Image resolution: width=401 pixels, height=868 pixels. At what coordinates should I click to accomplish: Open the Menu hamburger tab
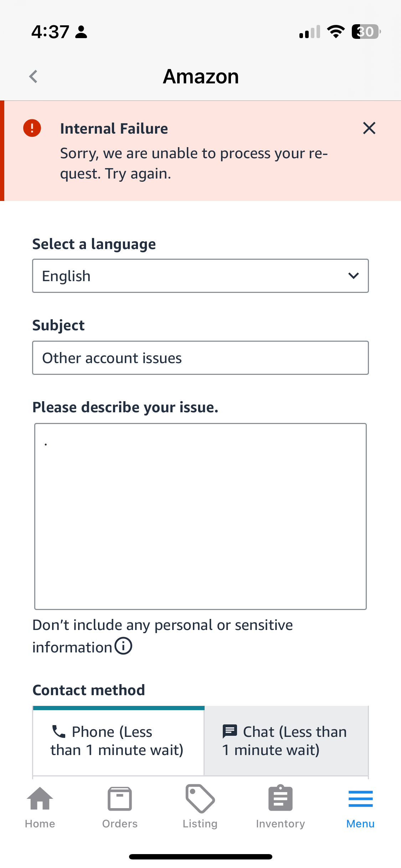[360, 808]
